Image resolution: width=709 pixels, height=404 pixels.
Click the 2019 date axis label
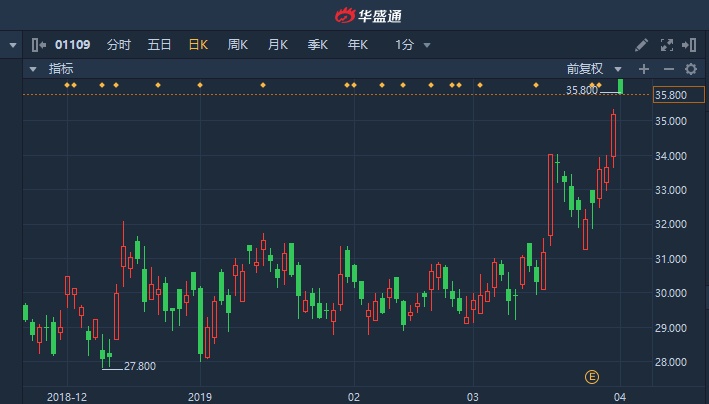point(200,397)
